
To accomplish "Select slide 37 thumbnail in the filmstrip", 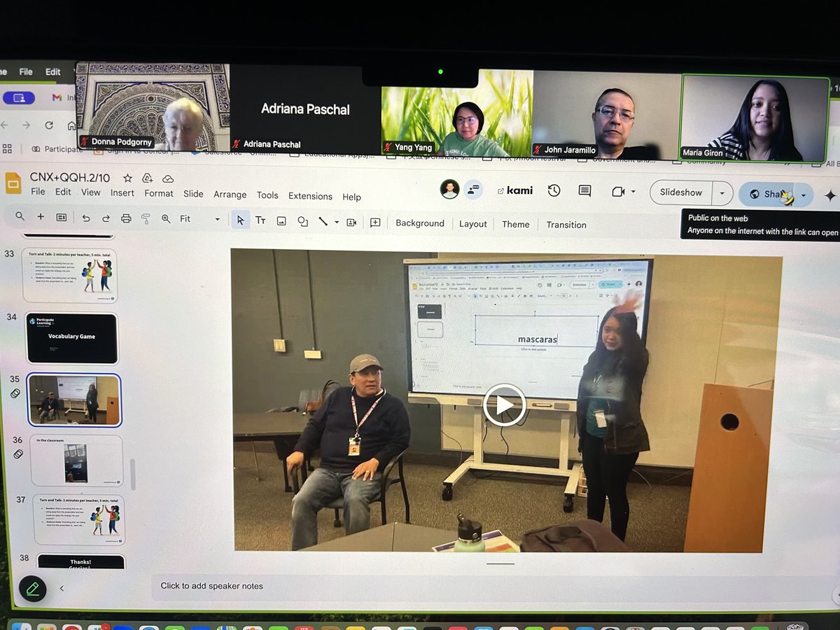I will [x=79, y=520].
